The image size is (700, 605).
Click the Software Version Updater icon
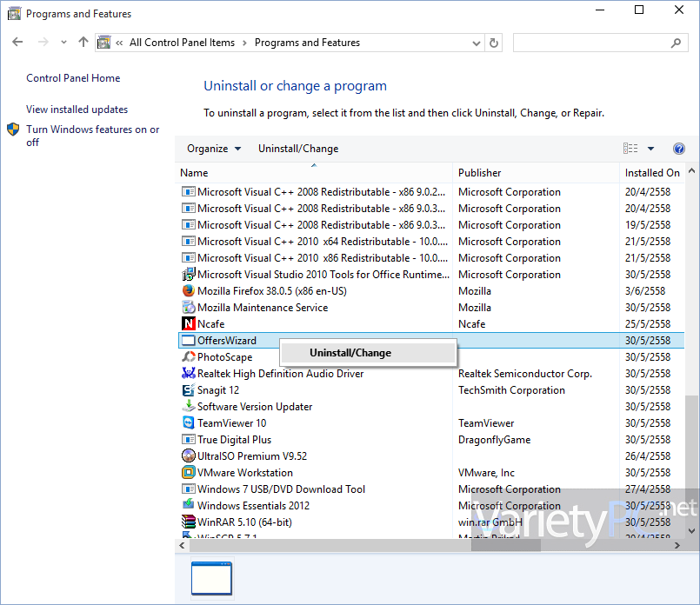(189, 407)
